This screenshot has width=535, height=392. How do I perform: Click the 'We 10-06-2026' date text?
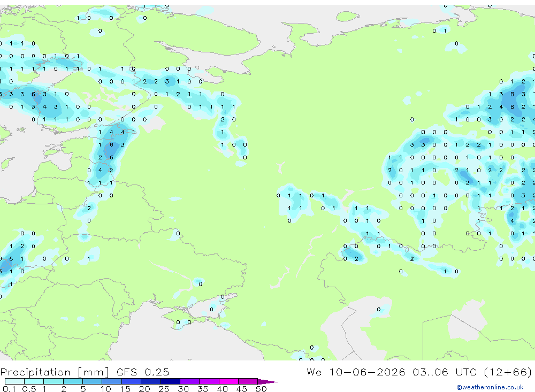pyautogui.click(x=356, y=372)
